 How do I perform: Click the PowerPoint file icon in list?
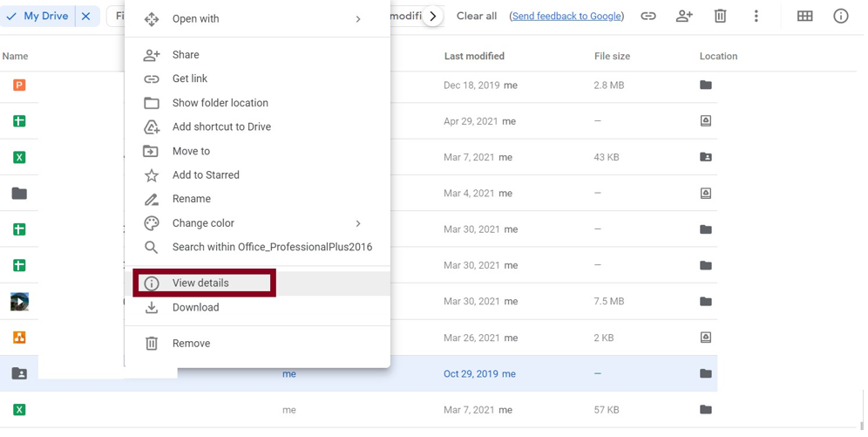tap(19, 85)
